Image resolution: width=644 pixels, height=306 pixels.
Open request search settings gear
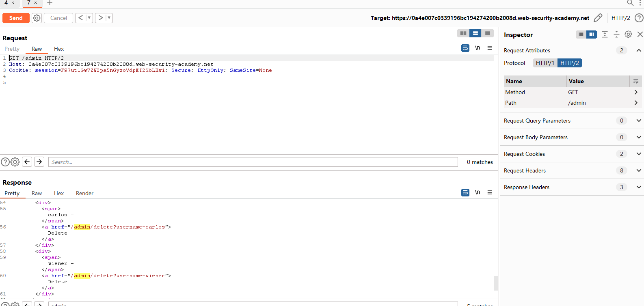coord(15,162)
